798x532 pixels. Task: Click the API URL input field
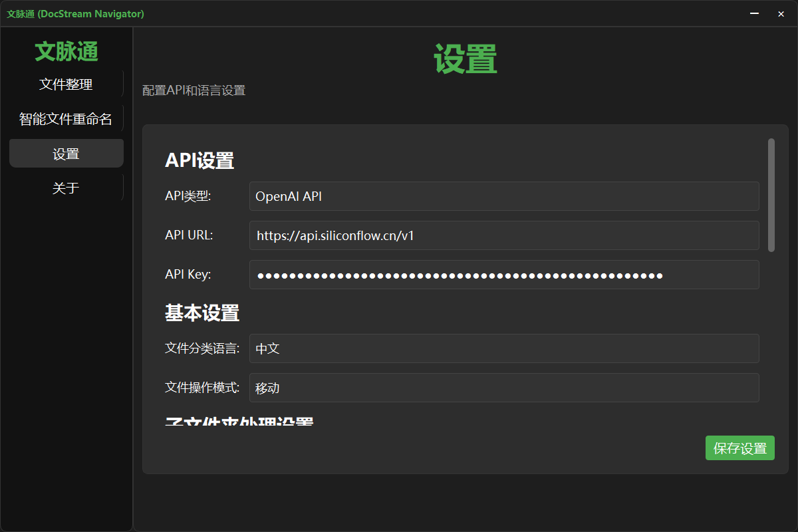(504, 235)
